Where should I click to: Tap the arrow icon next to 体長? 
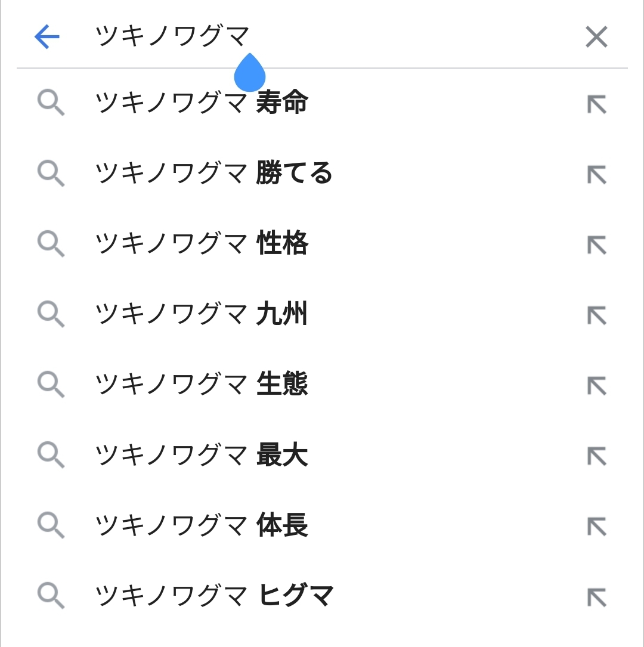click(x=597, y=527)
